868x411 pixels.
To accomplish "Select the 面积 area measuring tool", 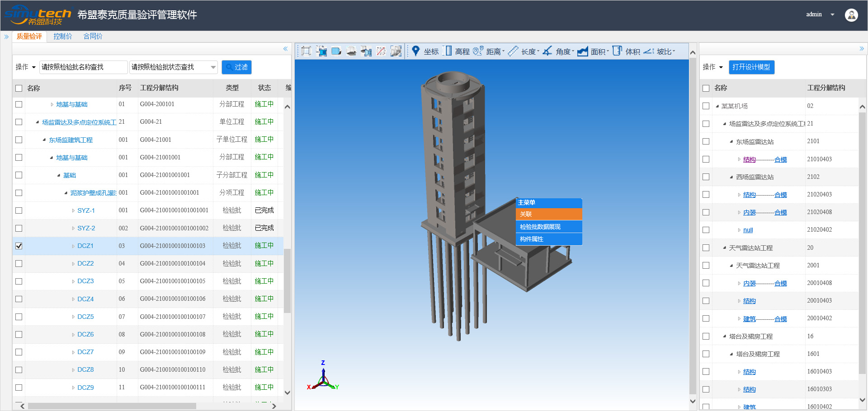I will [593, 51].
